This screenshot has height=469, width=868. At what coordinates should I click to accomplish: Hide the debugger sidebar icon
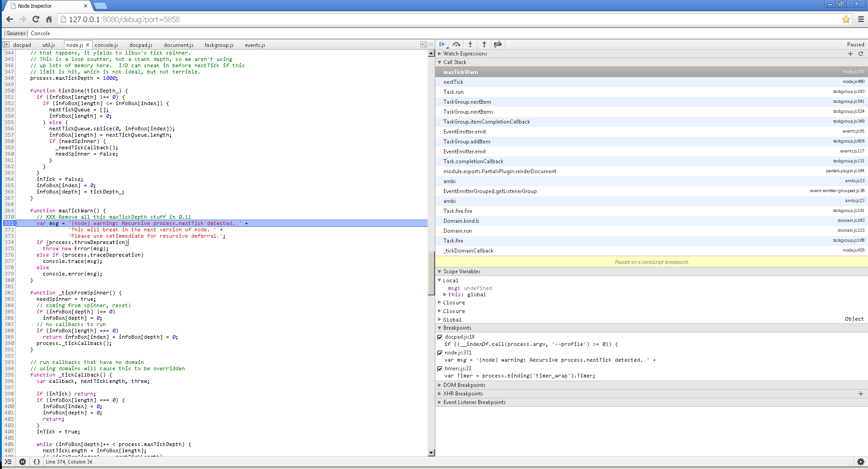click(x=424, y=45)
